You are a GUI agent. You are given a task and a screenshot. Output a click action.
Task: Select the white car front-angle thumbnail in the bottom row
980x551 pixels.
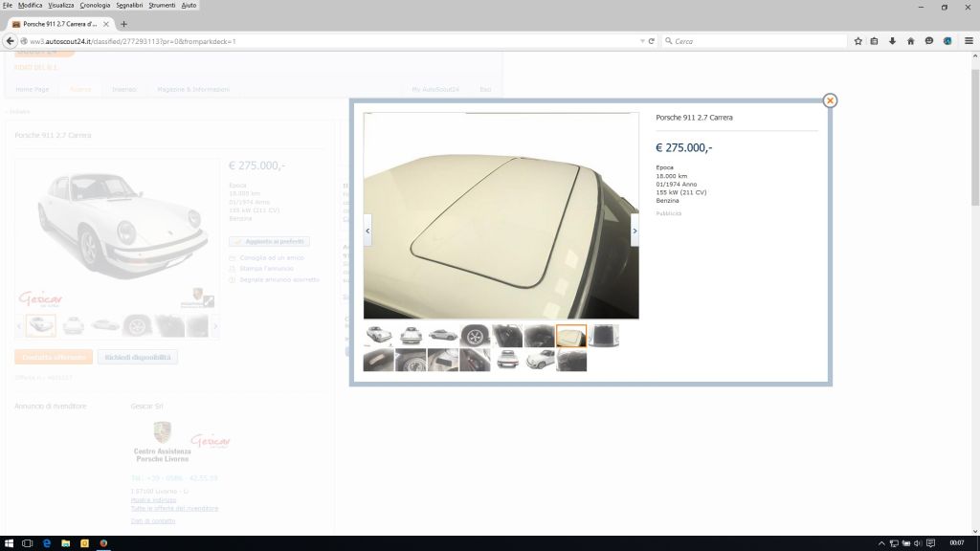540,361
